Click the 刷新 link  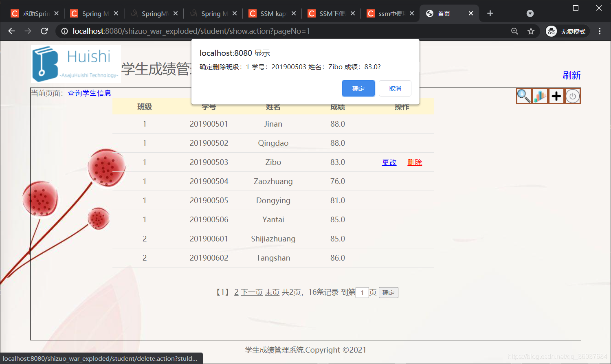coord(571,75)
